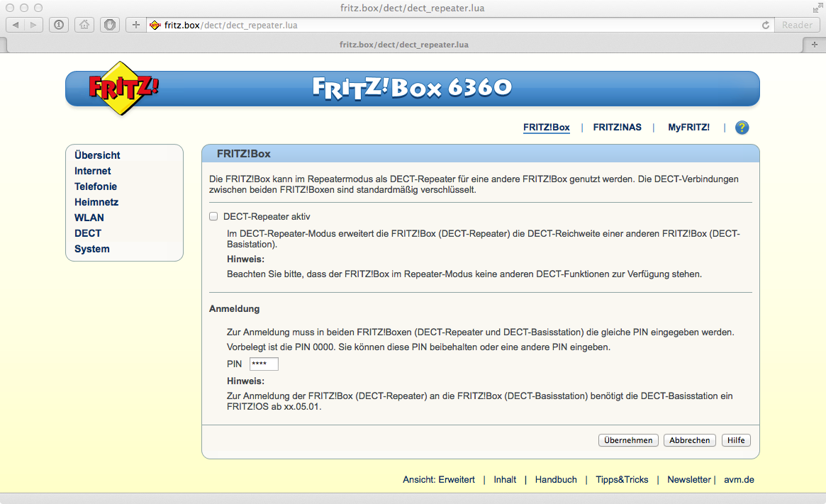Add bookmark with the plus button
The height and width of the screenshot is (504, 826).
click(136, 25)
